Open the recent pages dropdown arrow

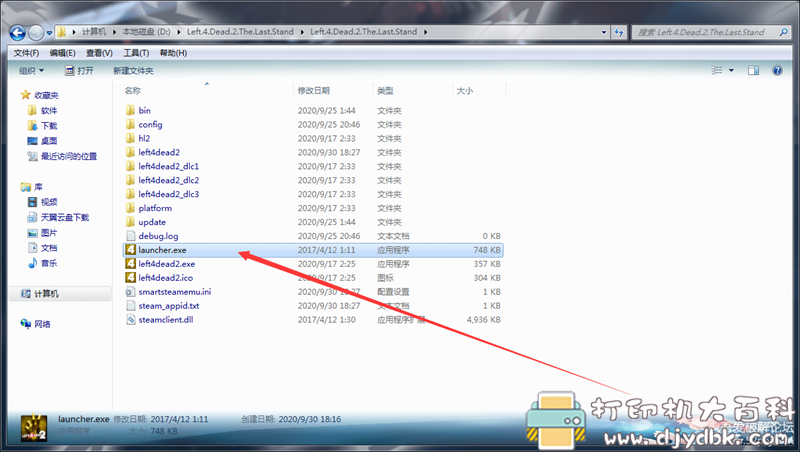coord(49,33)
